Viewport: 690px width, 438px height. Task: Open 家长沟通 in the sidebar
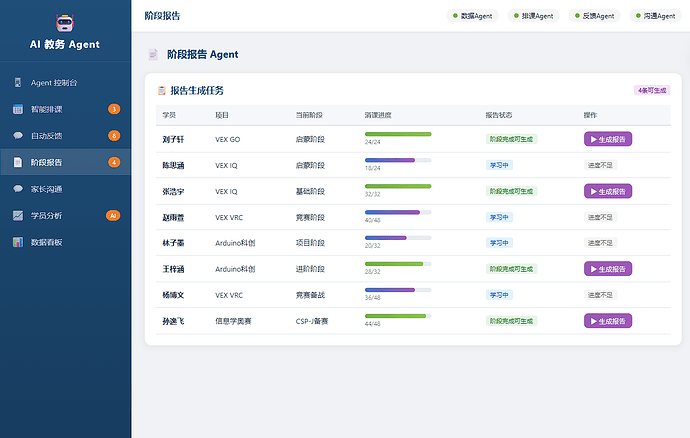click(x=66, y=189)
